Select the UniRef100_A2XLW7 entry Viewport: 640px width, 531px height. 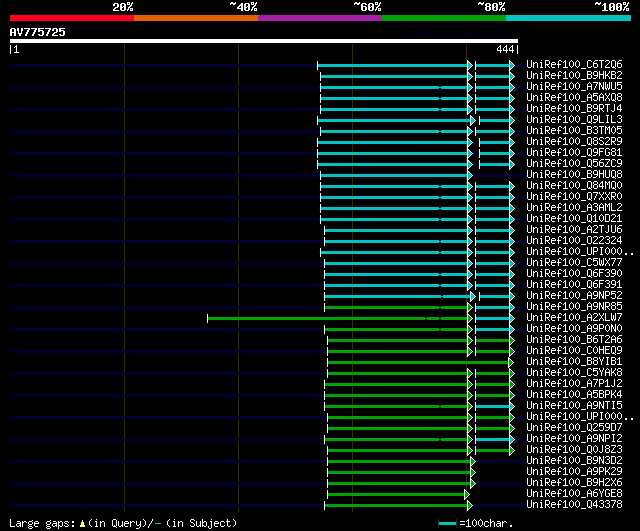(x=574, y=318)
